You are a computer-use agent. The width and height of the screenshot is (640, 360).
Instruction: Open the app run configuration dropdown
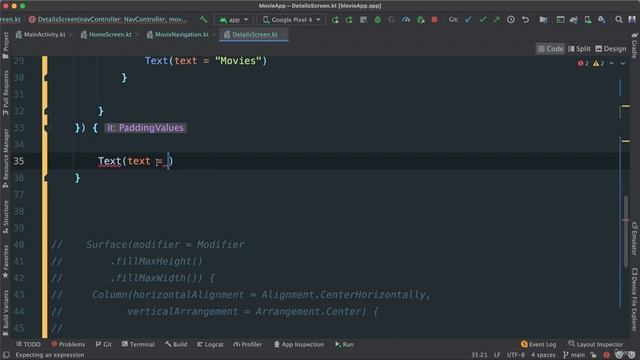tap(234, 20)
